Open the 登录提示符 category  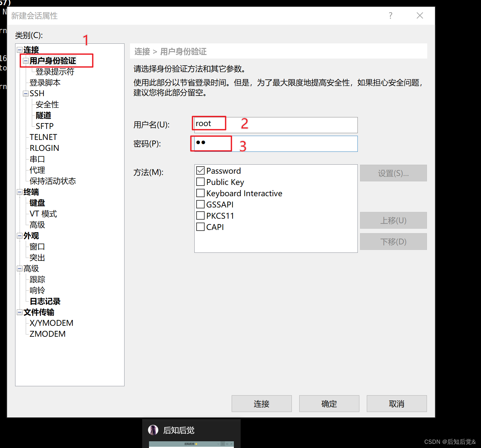(55, 72)
